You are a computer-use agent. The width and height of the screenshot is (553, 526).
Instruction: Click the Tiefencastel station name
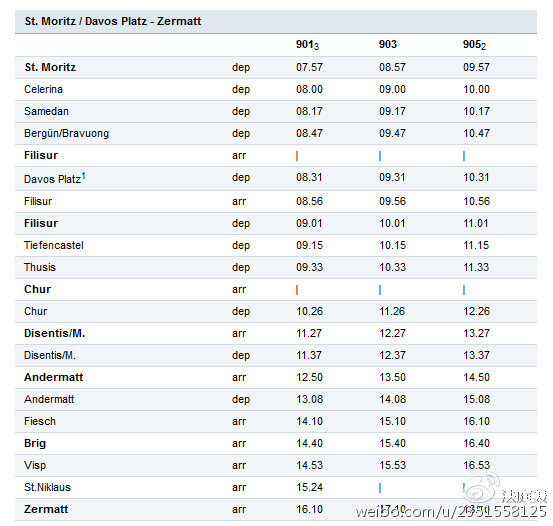(54, 245)
